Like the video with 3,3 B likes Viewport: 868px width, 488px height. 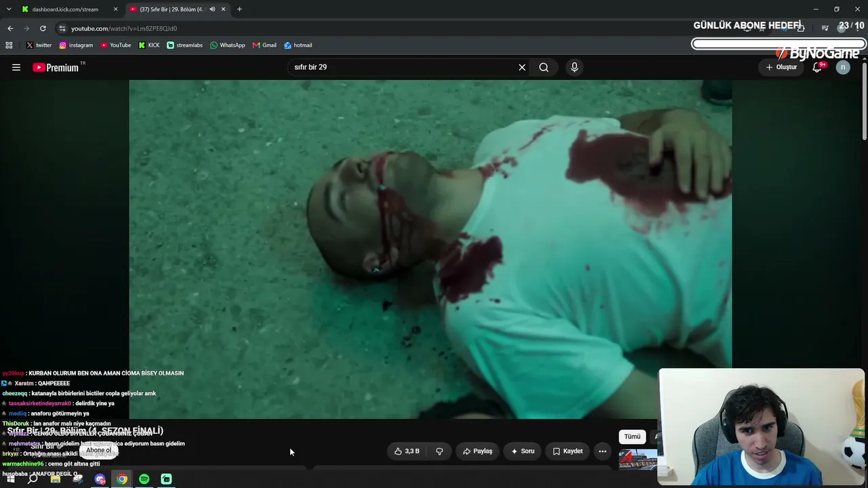tap(407, 451)
